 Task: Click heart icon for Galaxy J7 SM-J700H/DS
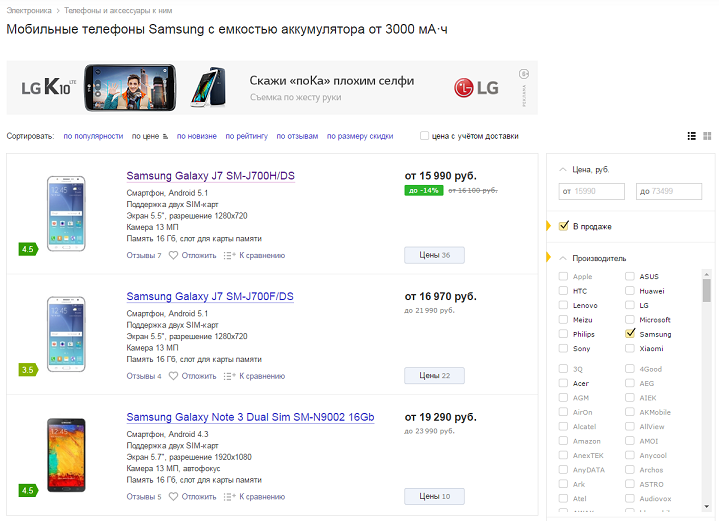[x=173, y=255]
